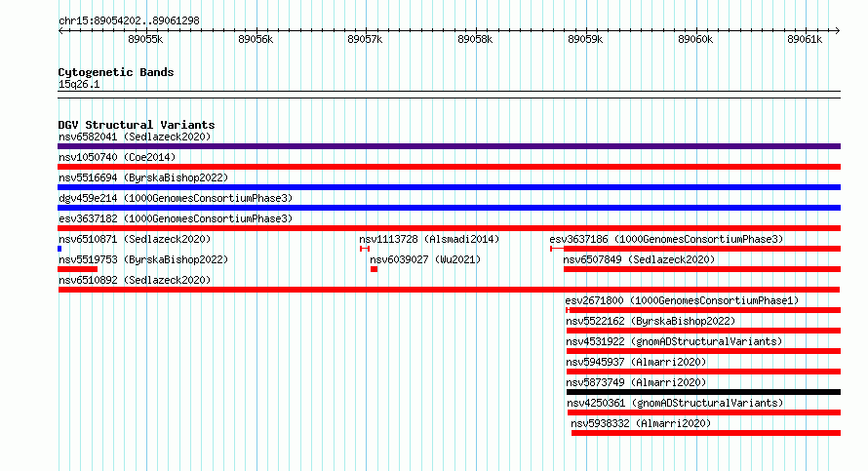Click the black nsv5873749 variant bar
Viewport: 868px width, 471px height.
coord(703,392)
